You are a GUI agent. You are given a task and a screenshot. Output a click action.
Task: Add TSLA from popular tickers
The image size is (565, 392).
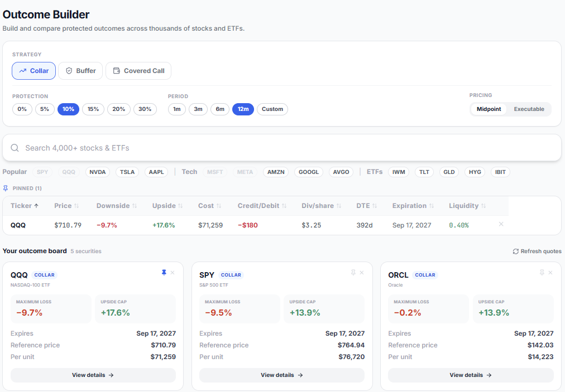point(127,172)
